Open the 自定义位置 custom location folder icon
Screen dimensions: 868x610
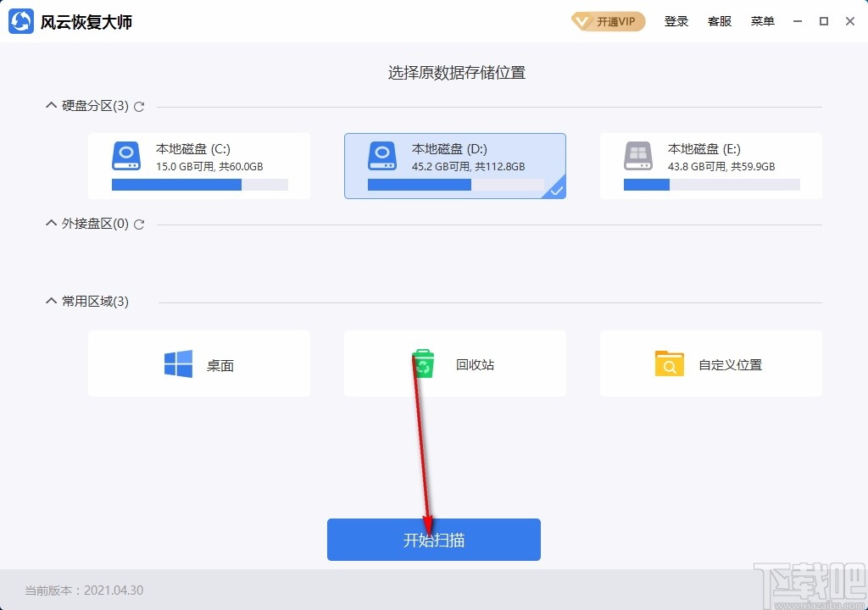(x=669, y=363)
